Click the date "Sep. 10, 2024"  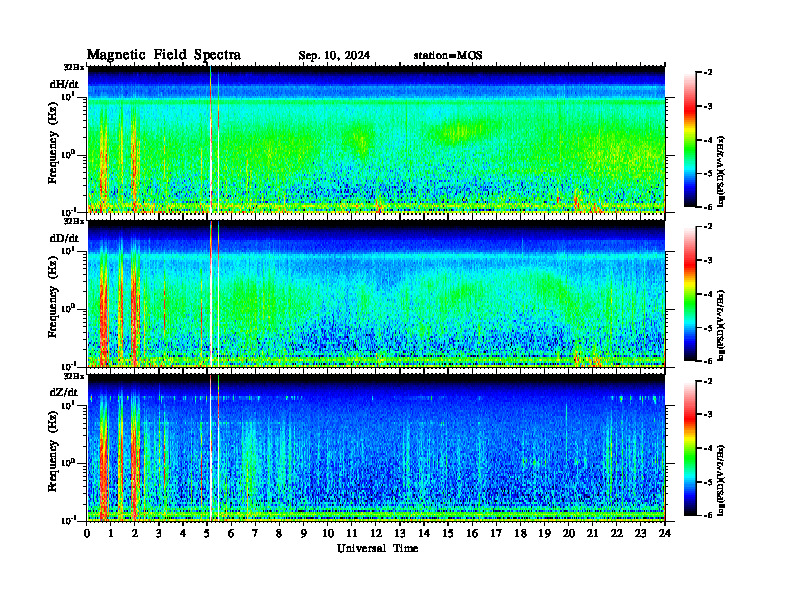click(x=334, y=56)
